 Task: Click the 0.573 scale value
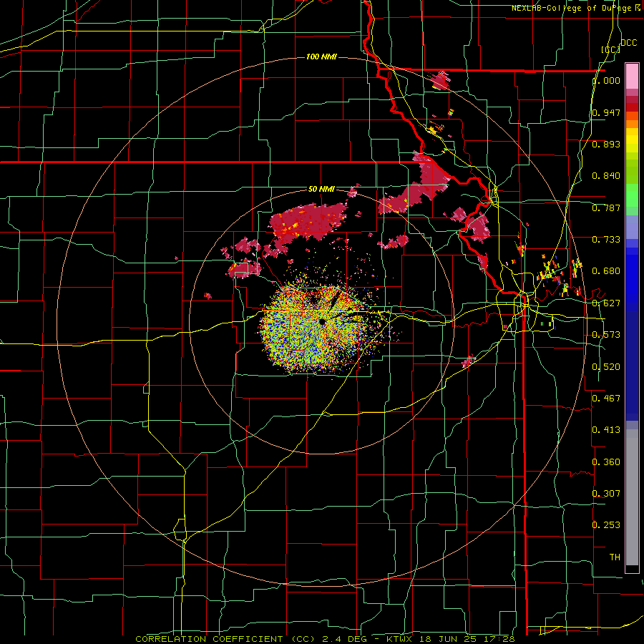(x=606, y=335)
